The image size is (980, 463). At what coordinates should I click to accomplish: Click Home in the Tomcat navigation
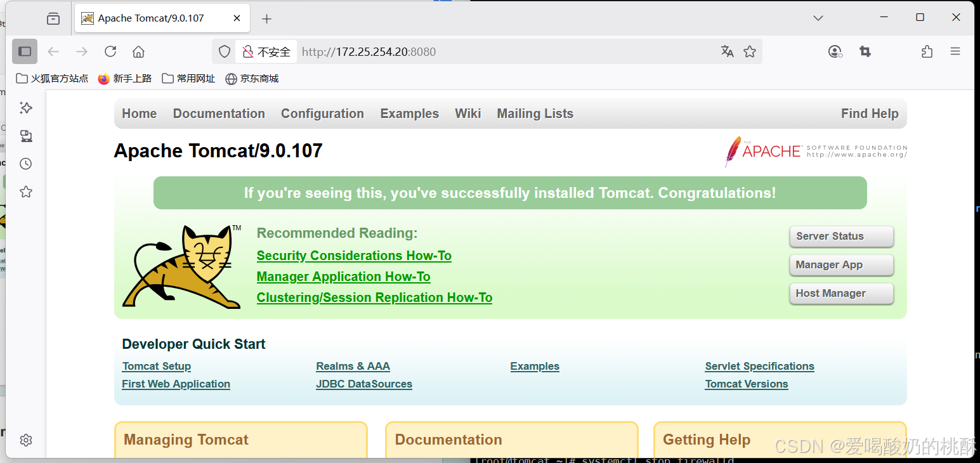(x=139, y=114)
